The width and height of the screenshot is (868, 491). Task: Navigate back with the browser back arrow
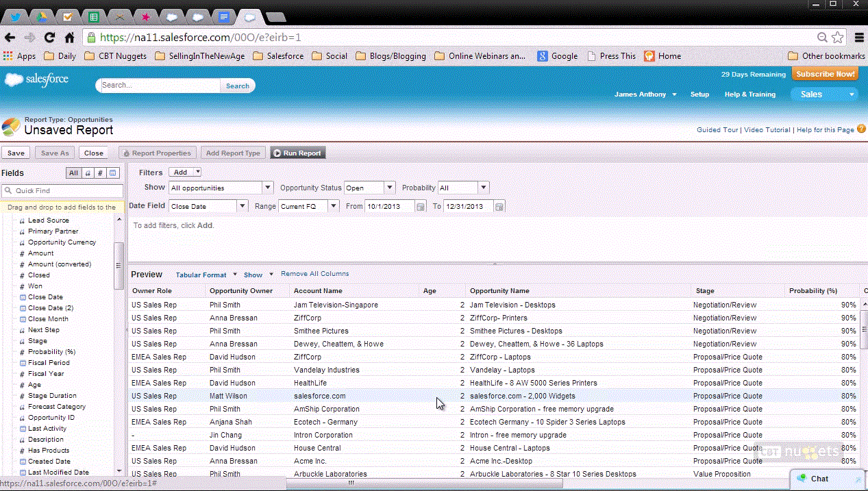pos(10,38)
